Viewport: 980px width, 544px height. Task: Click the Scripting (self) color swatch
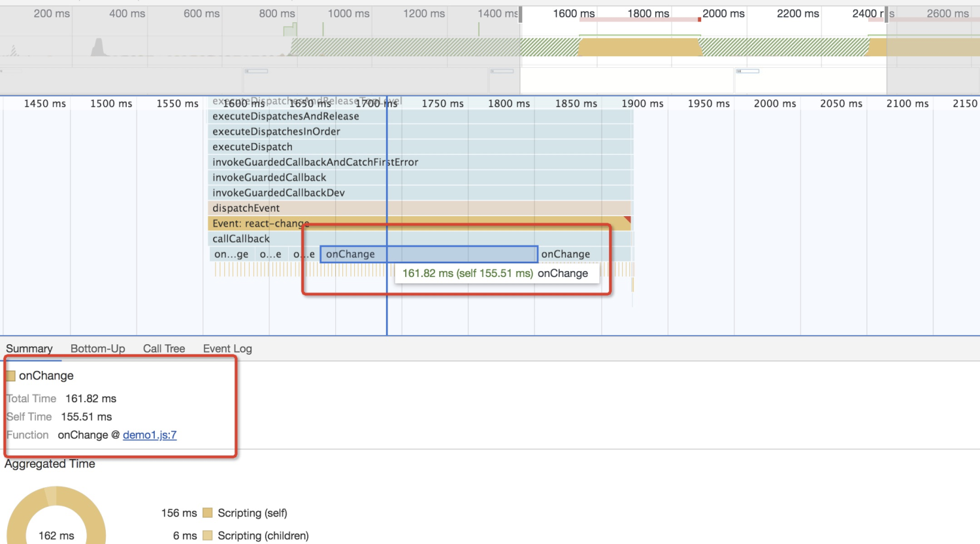[x=208, y=513]
